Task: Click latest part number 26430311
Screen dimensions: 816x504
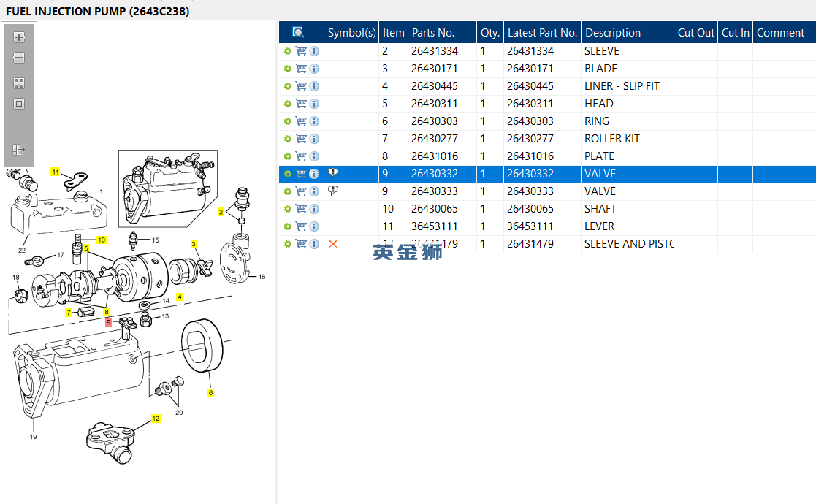Action: click(530, 104)
